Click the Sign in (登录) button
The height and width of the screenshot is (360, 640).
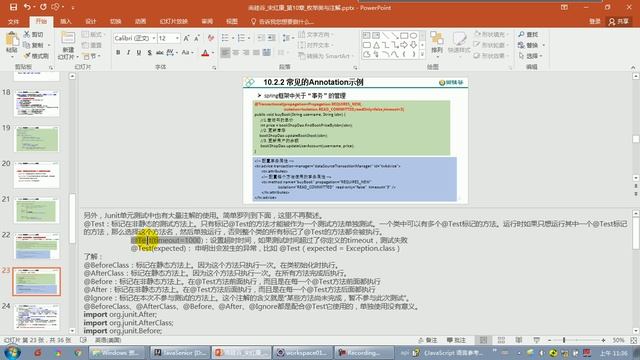tap(595, 21)
